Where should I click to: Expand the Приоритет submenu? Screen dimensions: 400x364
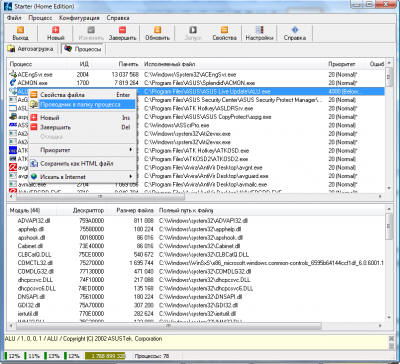point(82,150)
